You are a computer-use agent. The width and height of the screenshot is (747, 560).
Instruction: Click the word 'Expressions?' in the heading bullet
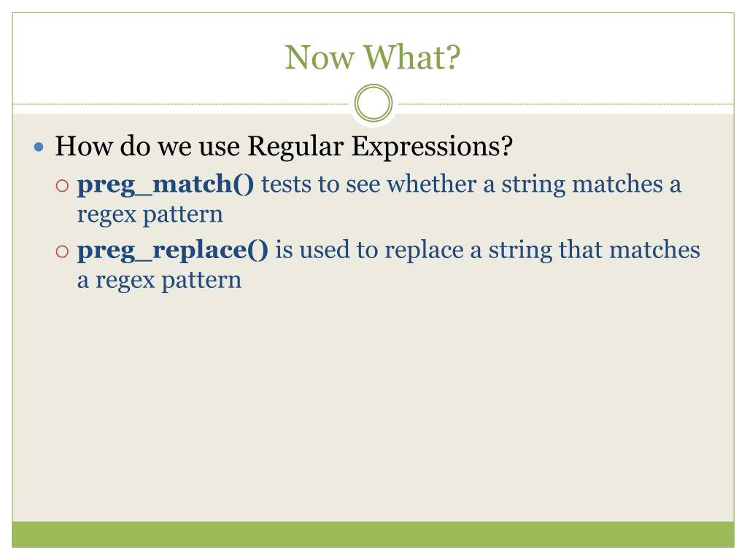click(x=432, y=146)
